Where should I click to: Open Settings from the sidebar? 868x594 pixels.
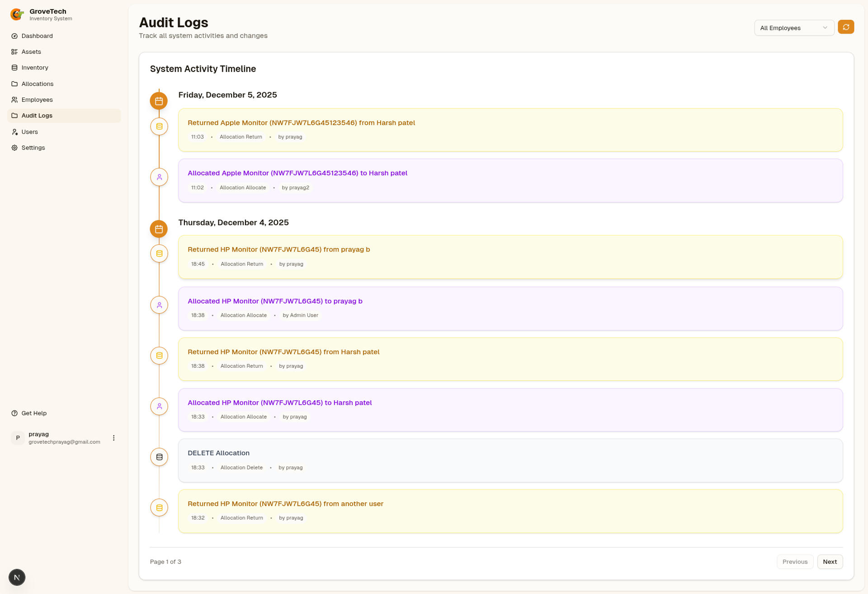click(x=64, y=148)
